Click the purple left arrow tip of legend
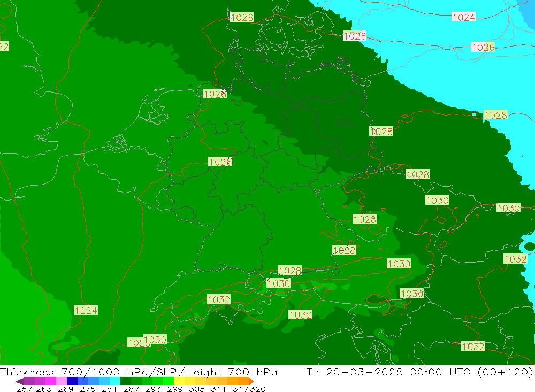Screen dimensions: 535x392 click(x=19, y=381)
